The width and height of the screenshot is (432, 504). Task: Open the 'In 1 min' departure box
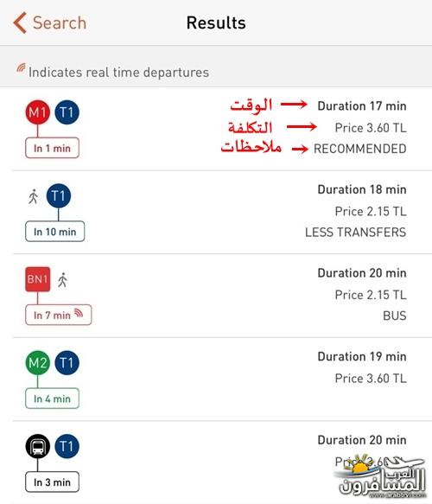click(x=52, y=148)
